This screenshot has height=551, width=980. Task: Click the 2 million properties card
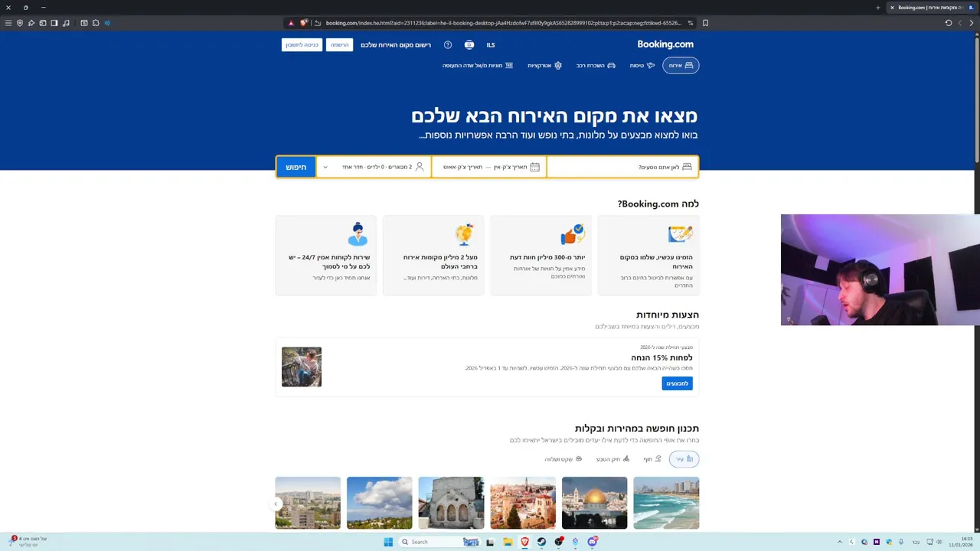433,256
